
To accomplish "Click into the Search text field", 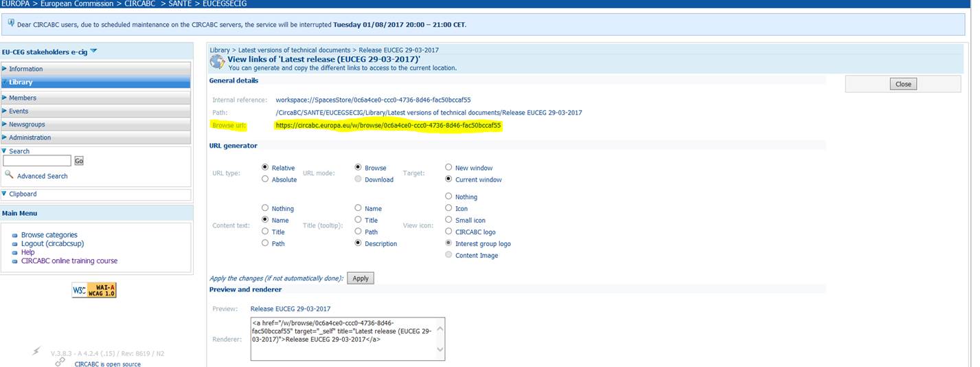I will pos(37,160).
